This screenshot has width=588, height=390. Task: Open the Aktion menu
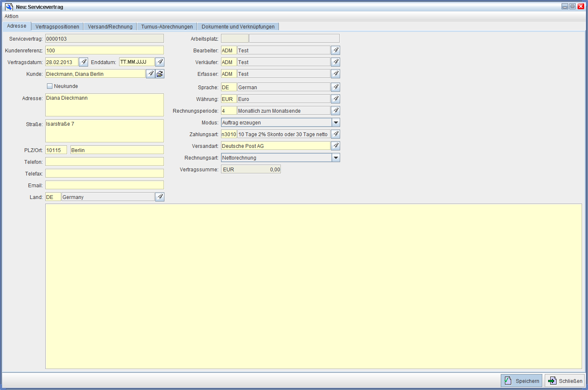[11, 16]
